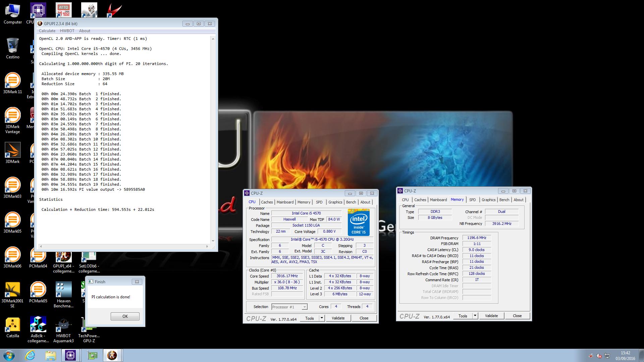Open the Computer desktop icon
The width and height of the screenshot is (644, 362).
(x=13, y=14)
